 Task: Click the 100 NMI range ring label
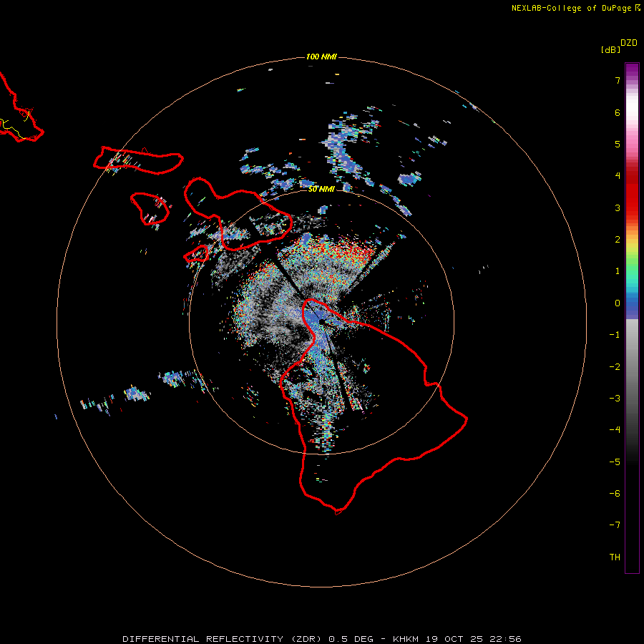[321, 57]
